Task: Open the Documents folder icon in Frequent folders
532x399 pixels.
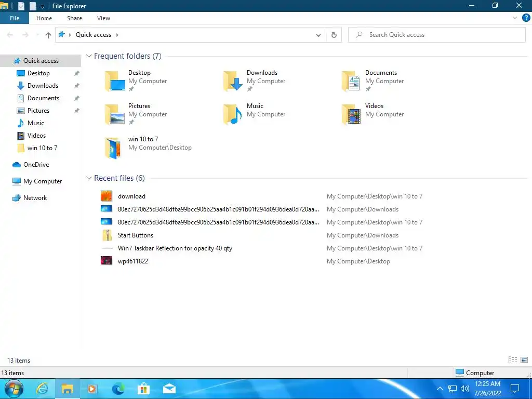Action: click(351, 81)
